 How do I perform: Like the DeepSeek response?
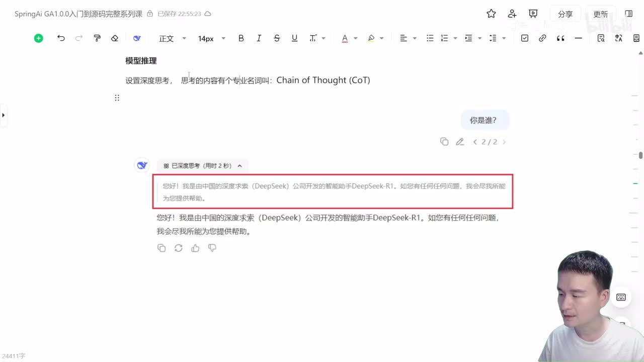coord(195,248)
